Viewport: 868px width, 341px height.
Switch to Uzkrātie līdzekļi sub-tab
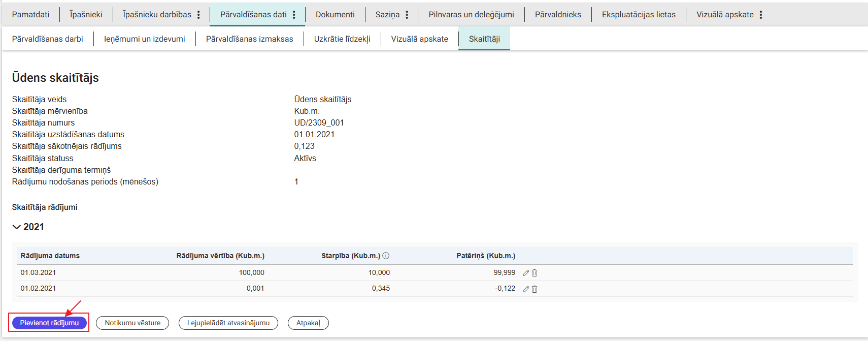[x=342, y=39]
